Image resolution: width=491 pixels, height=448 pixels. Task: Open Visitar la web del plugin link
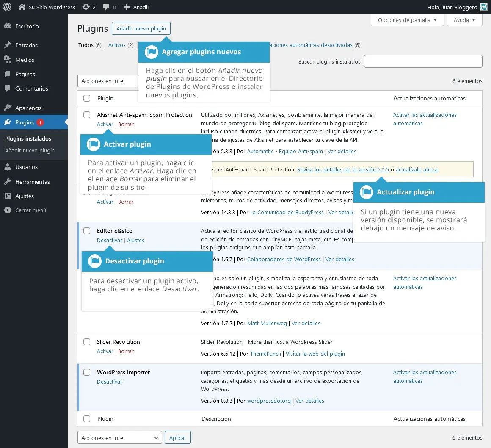pyautogui.click(x=315, y=354)
